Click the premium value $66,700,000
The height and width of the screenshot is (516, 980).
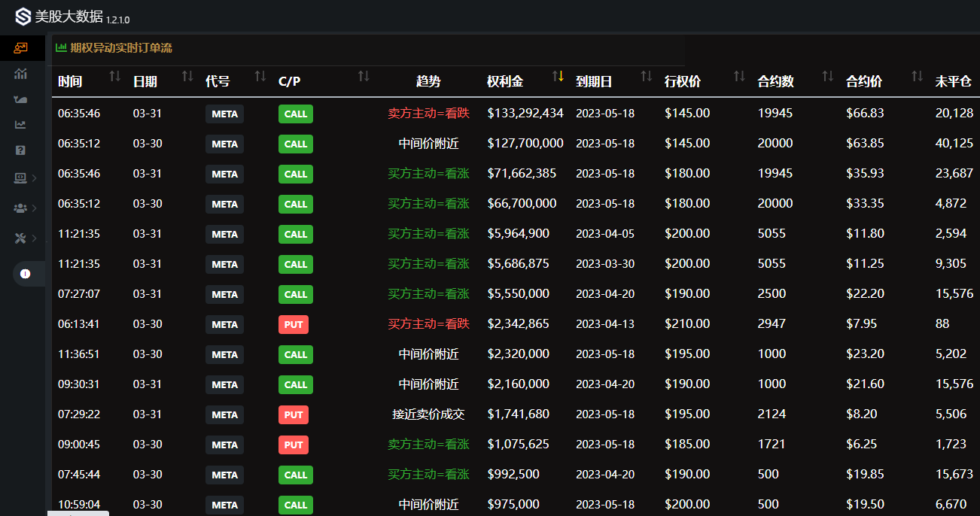[522, 204]
